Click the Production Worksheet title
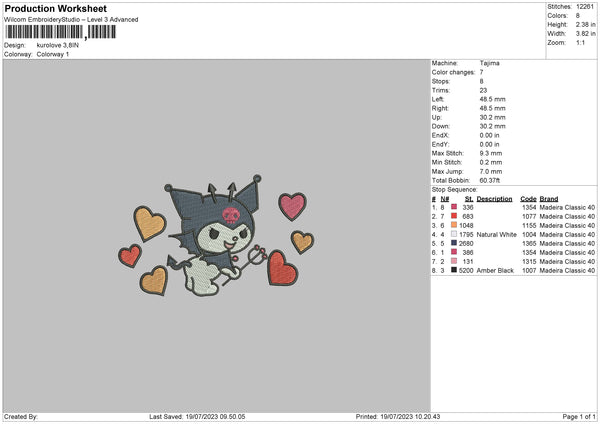Viewport: 600px width, 424px height. point(55,8)
